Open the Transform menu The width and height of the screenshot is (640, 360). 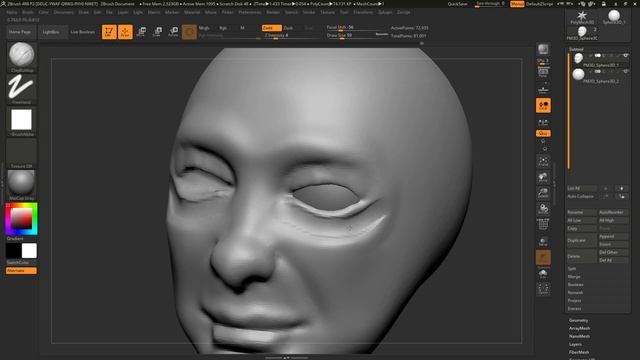pos(363,12)
